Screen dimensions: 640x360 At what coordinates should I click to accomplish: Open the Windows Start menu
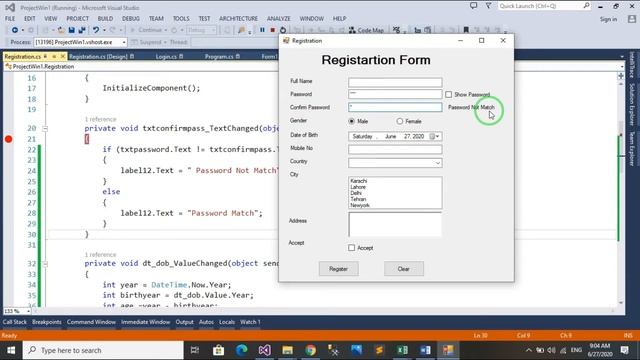tap(11, 350)
